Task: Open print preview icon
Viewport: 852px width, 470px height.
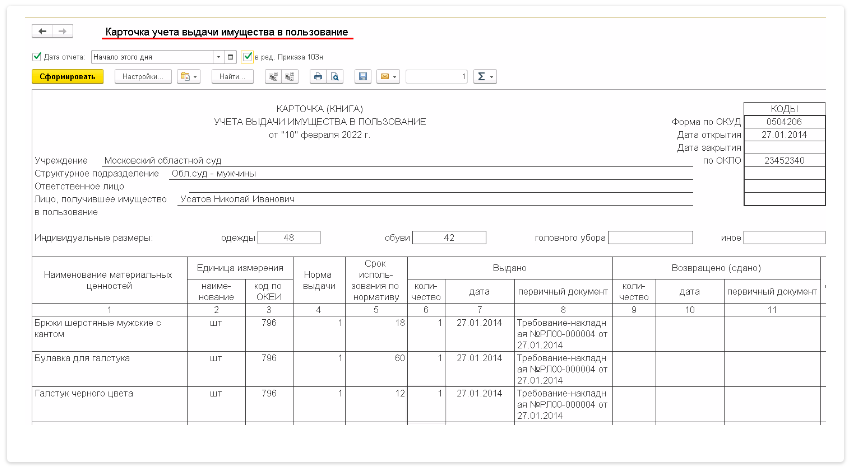Action: coord(335,76)
